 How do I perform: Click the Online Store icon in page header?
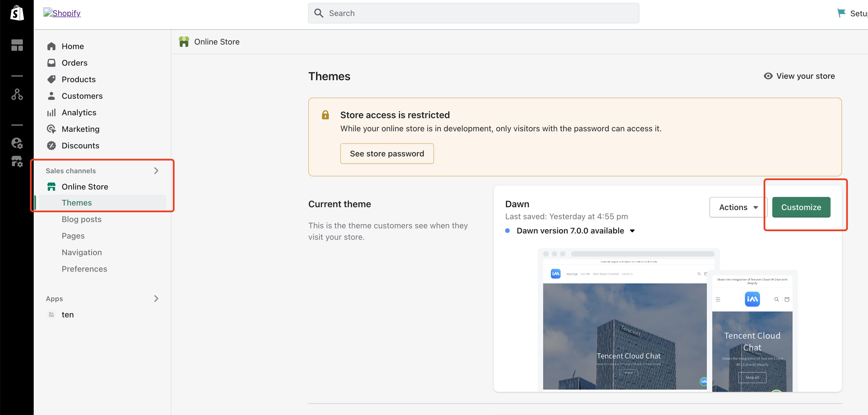click(184, 42)
